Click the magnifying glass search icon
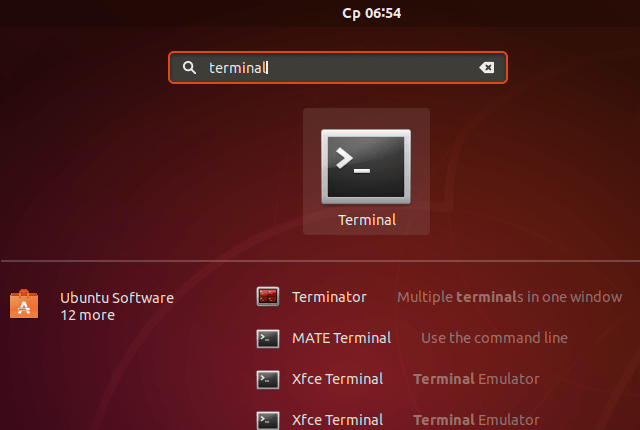Screen dimensions: 640x430 pos(189,67)
